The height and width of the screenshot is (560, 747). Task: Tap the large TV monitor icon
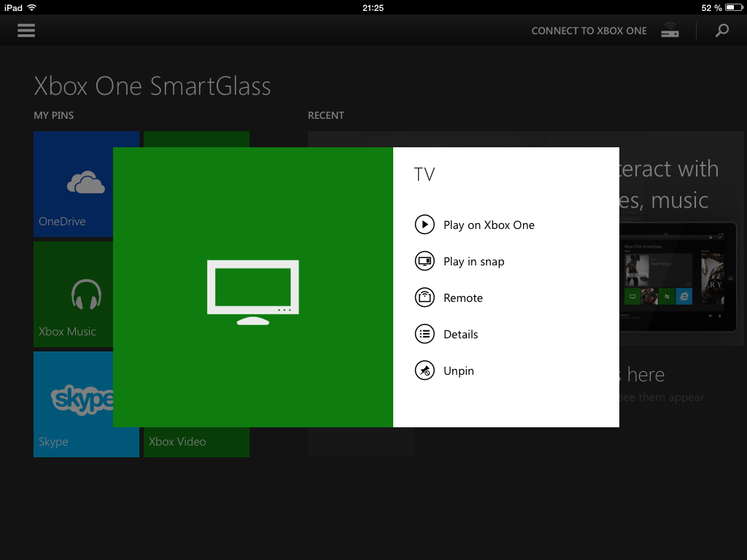253,292
